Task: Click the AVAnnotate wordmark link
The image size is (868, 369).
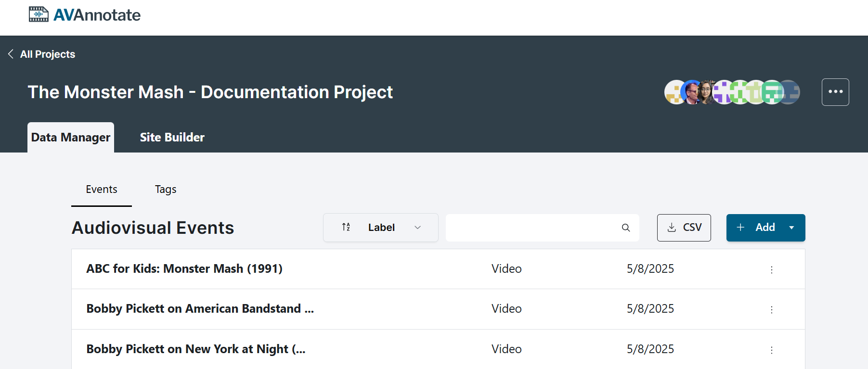Action: [x=97, y=15]
